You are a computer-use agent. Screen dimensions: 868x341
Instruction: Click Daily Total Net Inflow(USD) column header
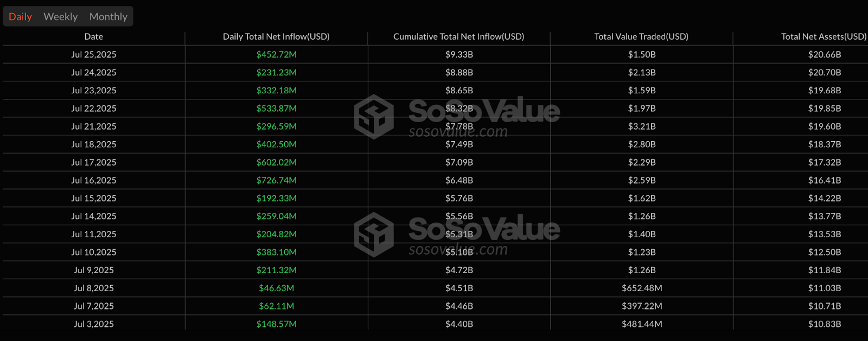276,36
